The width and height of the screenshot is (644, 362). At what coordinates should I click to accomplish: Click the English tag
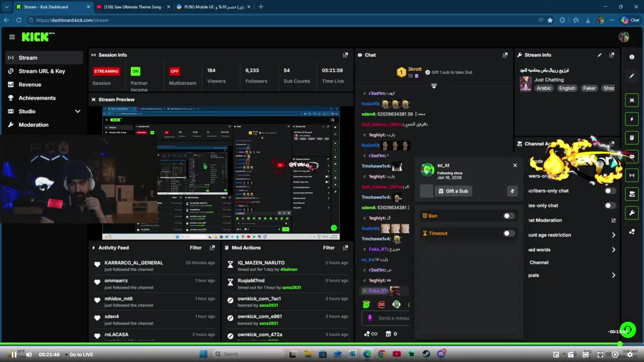tap(567, 88)
